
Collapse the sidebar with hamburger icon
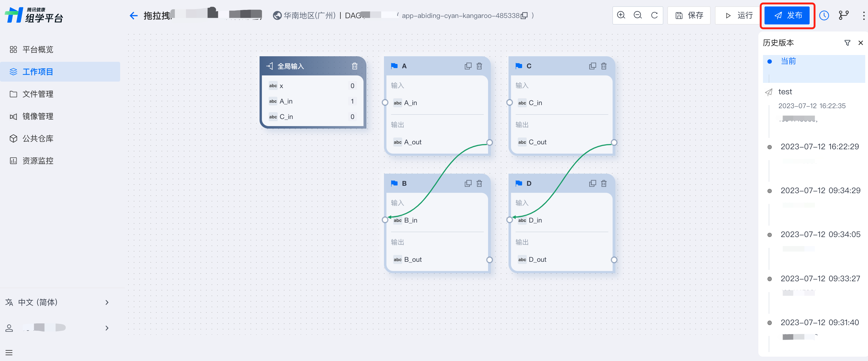tap(9, 353)
